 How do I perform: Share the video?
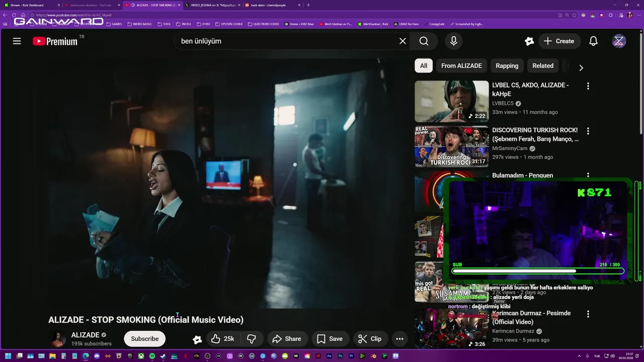coord(287,339)
